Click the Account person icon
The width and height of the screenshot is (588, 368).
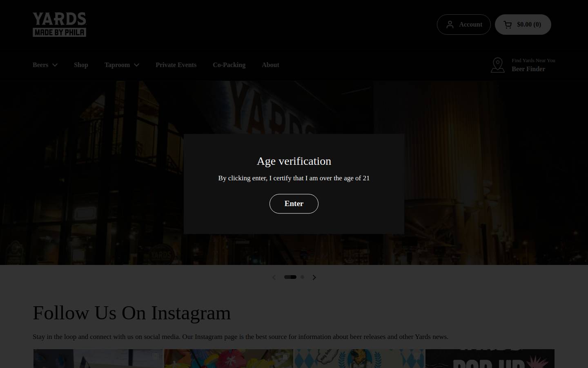(x=450, y=25)
